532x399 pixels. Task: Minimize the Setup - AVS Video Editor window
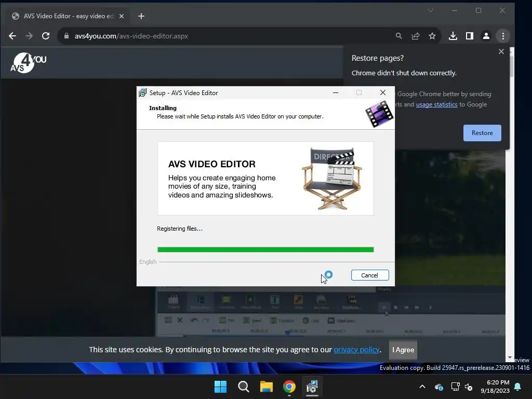click(x=336, y=92)
